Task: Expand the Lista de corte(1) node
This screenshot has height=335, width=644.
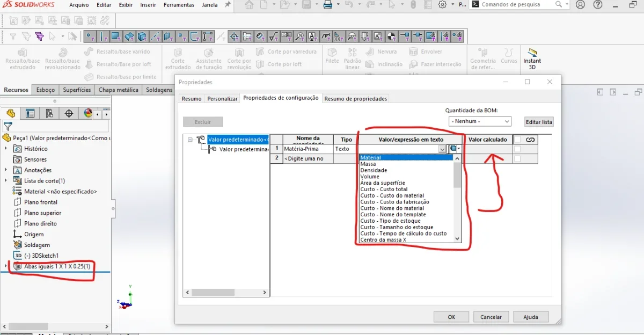Action: pos(6,181)
